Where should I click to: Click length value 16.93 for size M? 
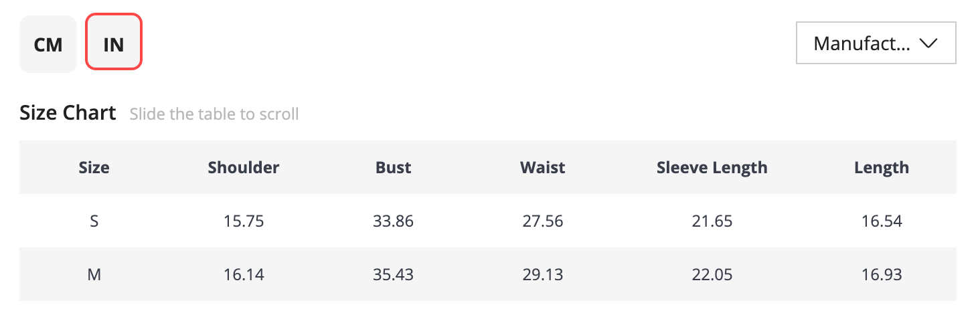(x=882, y=274)
